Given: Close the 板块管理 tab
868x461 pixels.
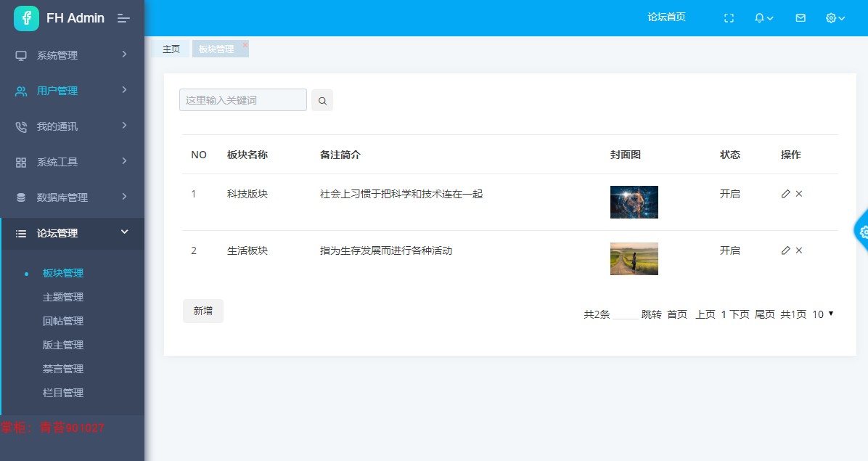Looking at the screenshot, I should coord(245,45).
